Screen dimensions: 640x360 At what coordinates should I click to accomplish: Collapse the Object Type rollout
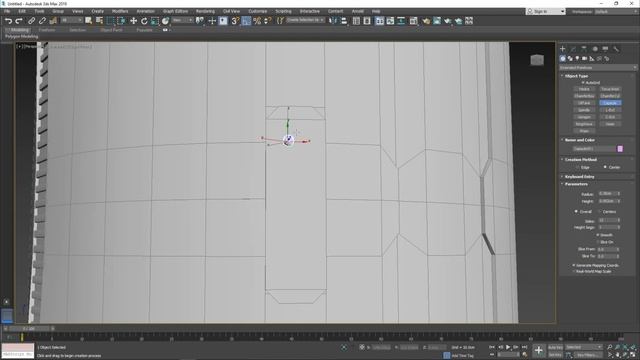[x=576, y=76]
